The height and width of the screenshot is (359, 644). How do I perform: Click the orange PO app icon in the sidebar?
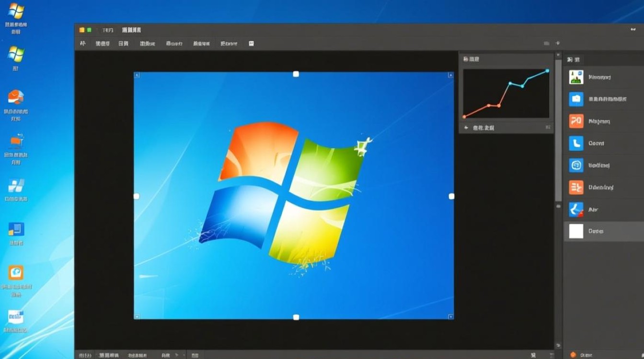tap(576, 121)
